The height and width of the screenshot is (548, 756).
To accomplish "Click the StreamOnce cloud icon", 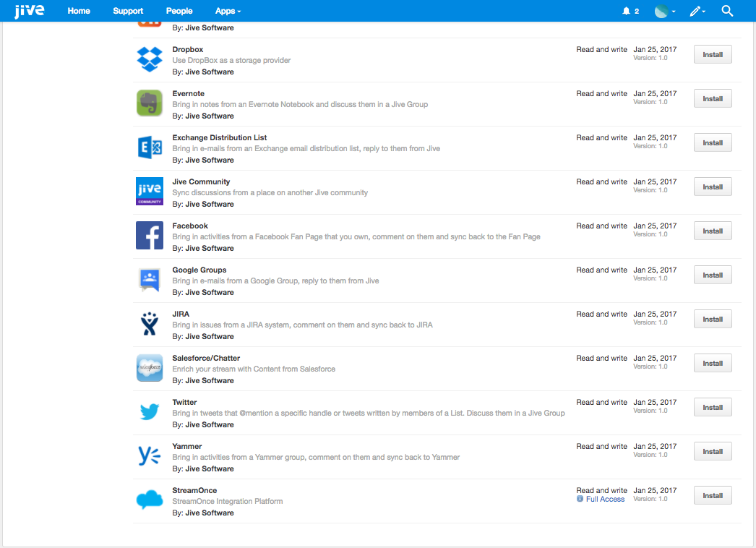I will tap(150, 500).
